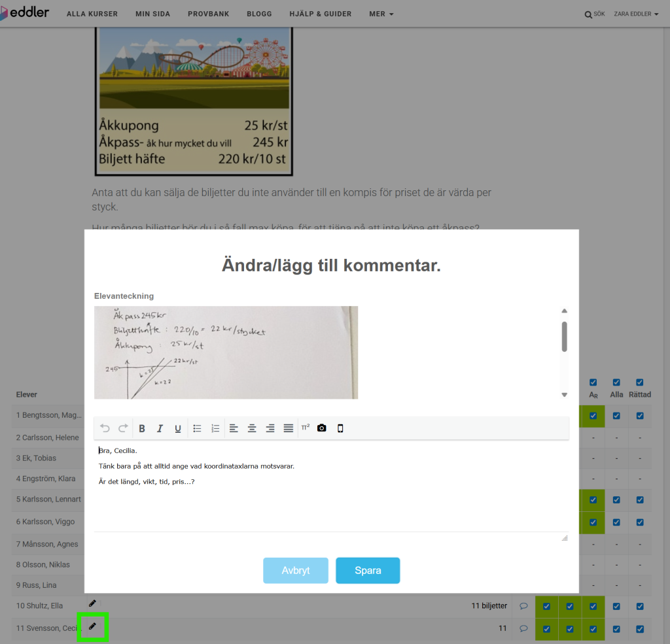Click the camera icon to add image
Screen dimensions: 670x644
(322, 428)
